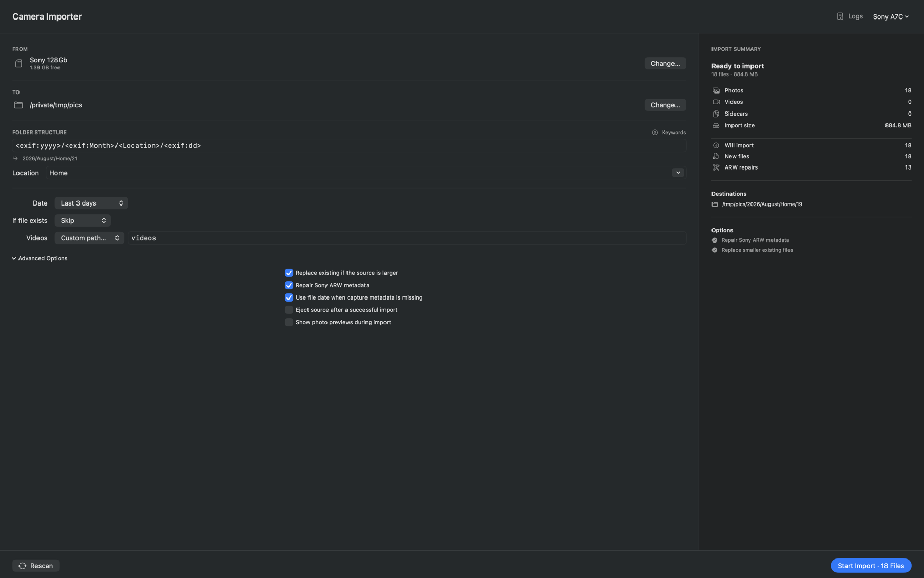
Task: Click the Keywords link
Action: click(x=673, y=133)
